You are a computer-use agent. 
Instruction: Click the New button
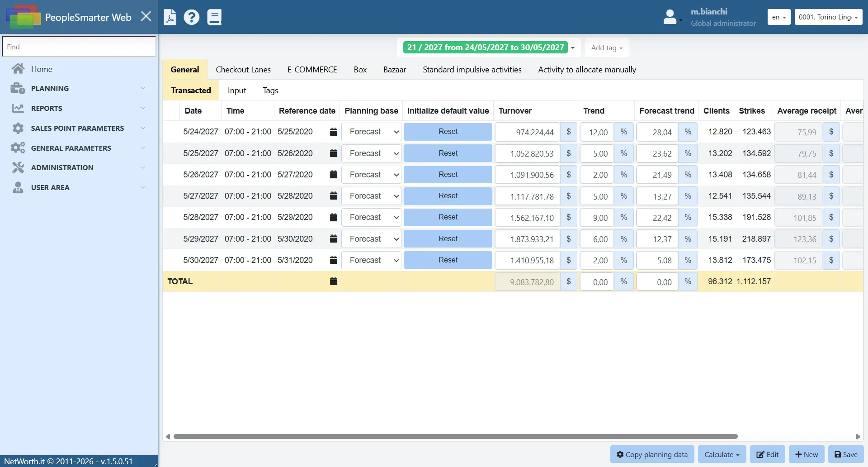click(807, 454)
